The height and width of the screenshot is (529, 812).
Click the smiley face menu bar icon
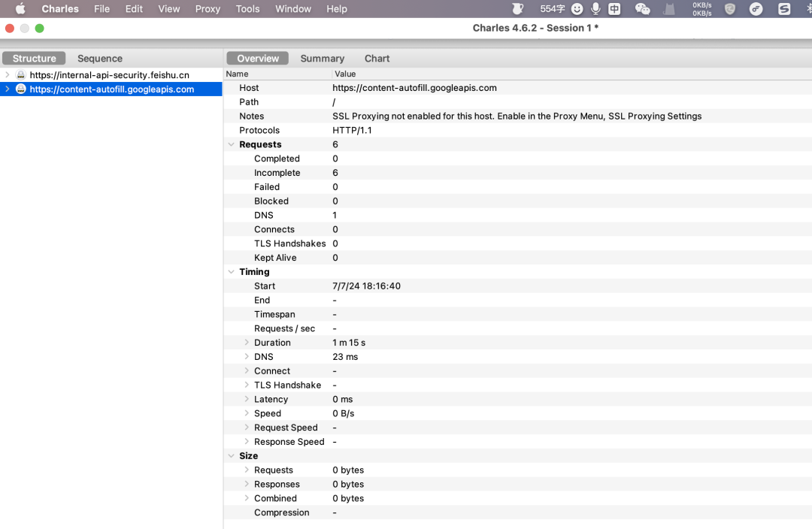[577, 9]
